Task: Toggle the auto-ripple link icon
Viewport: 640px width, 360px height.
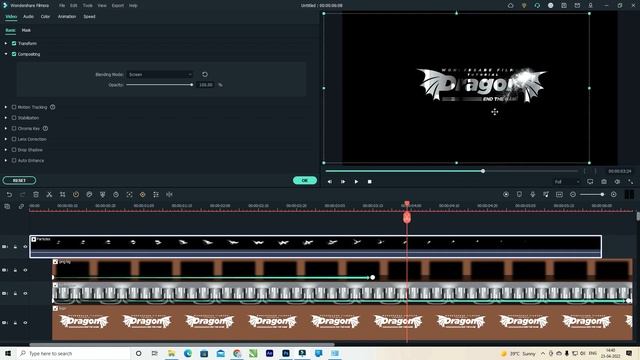Action: (x=21, y=207)
